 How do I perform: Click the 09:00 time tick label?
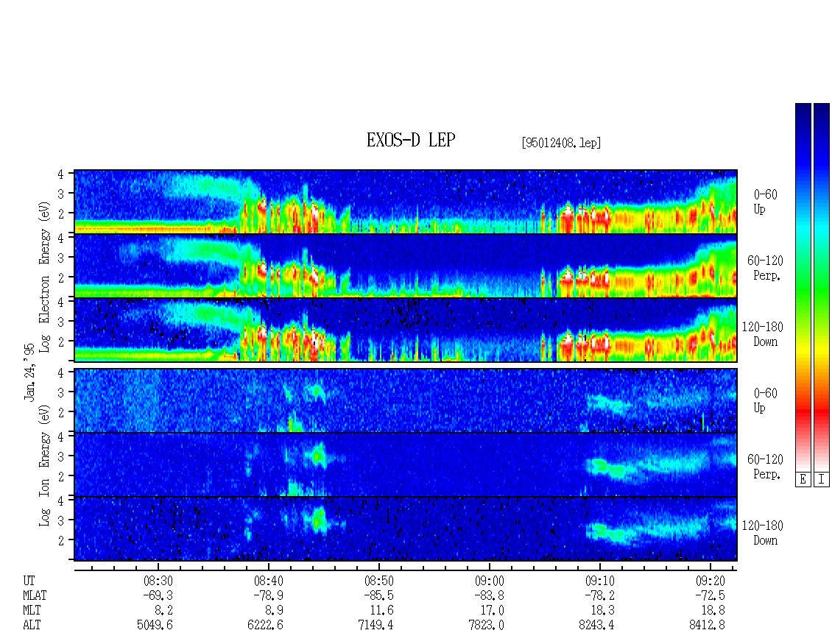pos(489,581)
